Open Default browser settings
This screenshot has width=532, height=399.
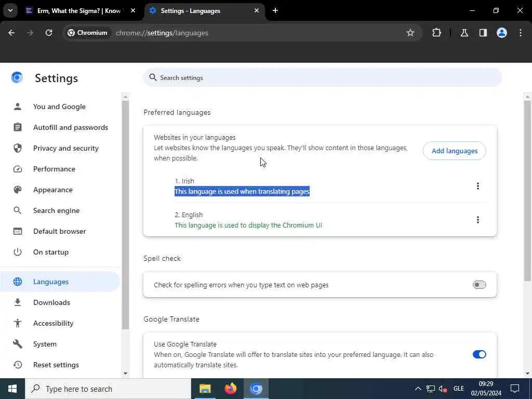[60, 231]
